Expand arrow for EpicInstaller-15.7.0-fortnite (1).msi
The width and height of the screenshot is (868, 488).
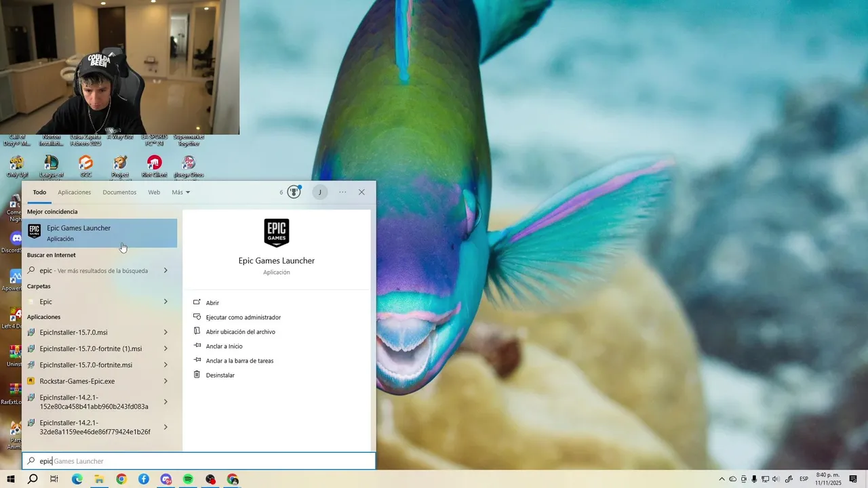[x=165, y=348]
